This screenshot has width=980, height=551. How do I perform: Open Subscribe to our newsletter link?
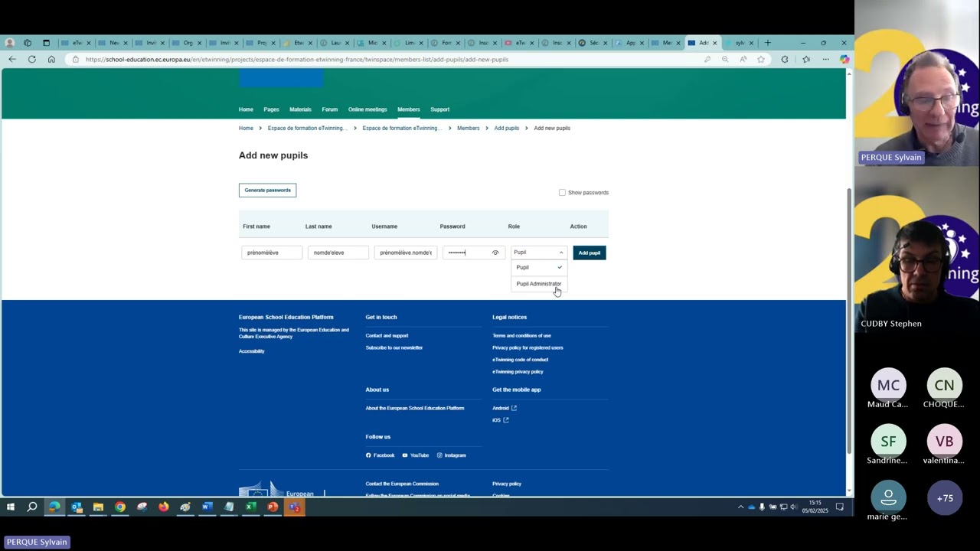click(394, 347)
